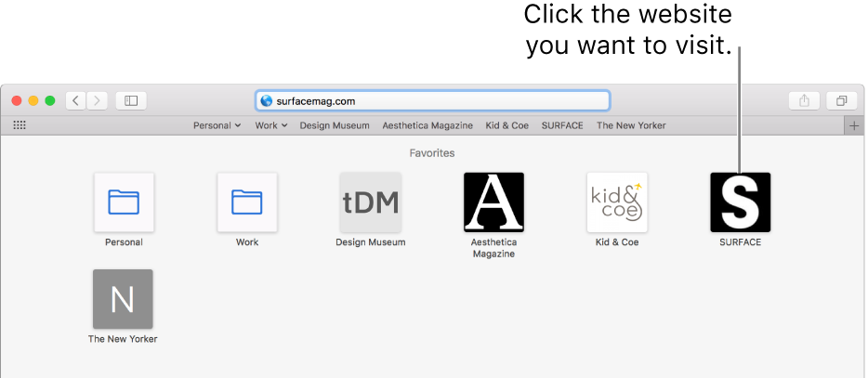Screen dimensions: 868x378
Task: Click the 'The New Yorker' label under the N tile
Action: click(x=123, y=339)
